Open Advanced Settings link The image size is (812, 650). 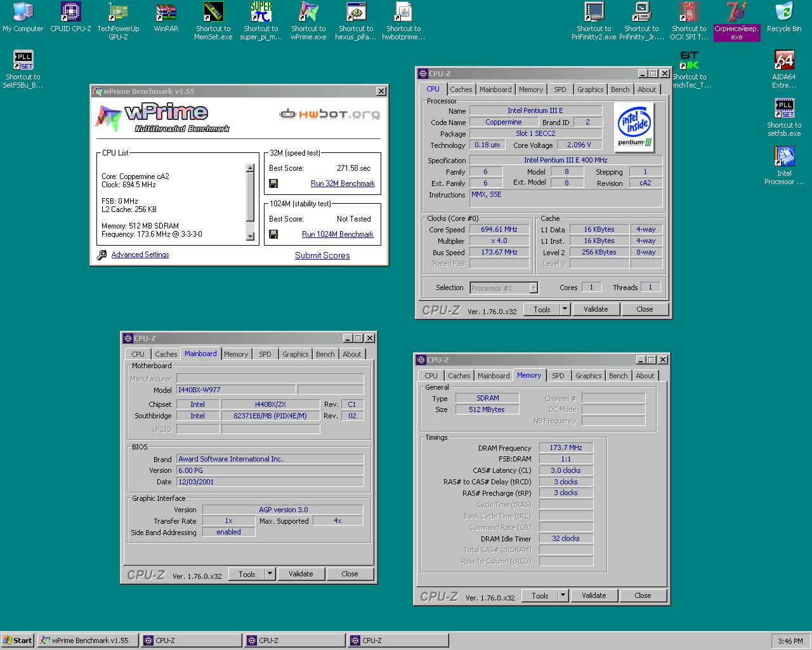[140, 255]
